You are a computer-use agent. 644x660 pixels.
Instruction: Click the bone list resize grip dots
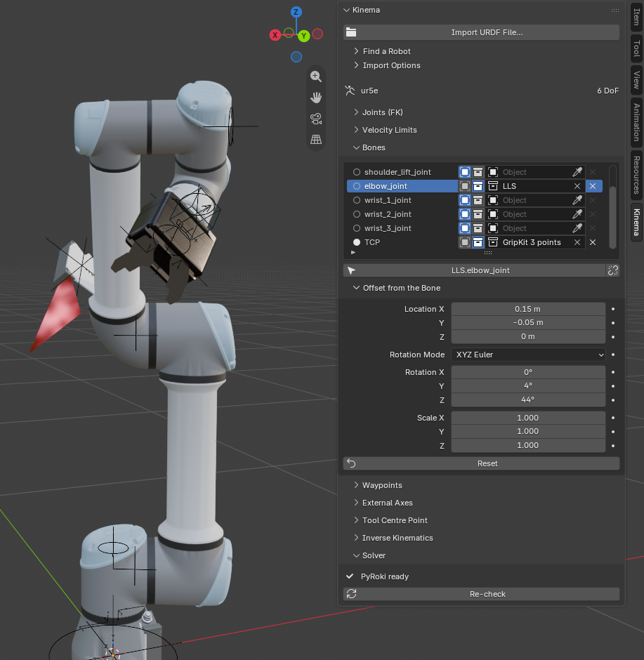point(488,253)
